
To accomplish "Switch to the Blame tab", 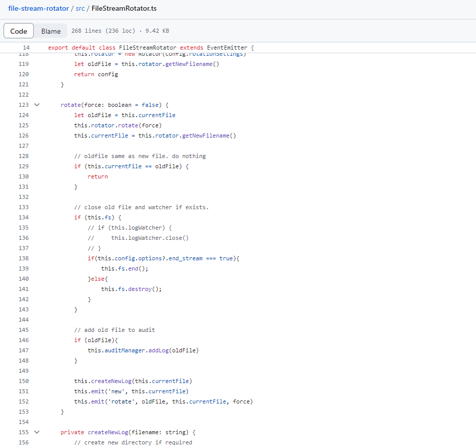I will tap(51, 31).
